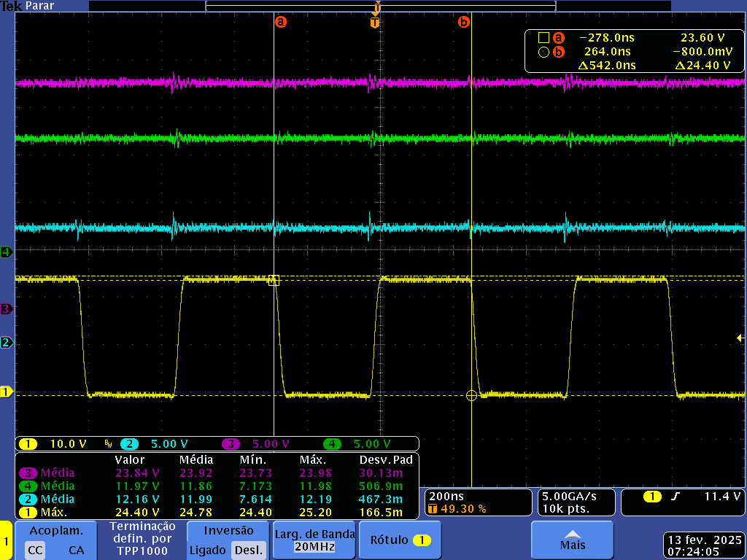Click the yellow channel 1 side tab
The height and width of the screenshot is (560, 747).
point(6,540)
